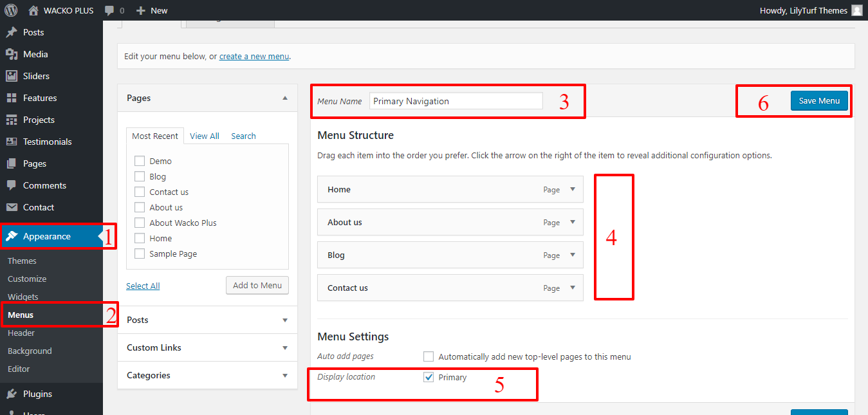
Task: Check the Demo page checkbox
Action: pos(140,161)
